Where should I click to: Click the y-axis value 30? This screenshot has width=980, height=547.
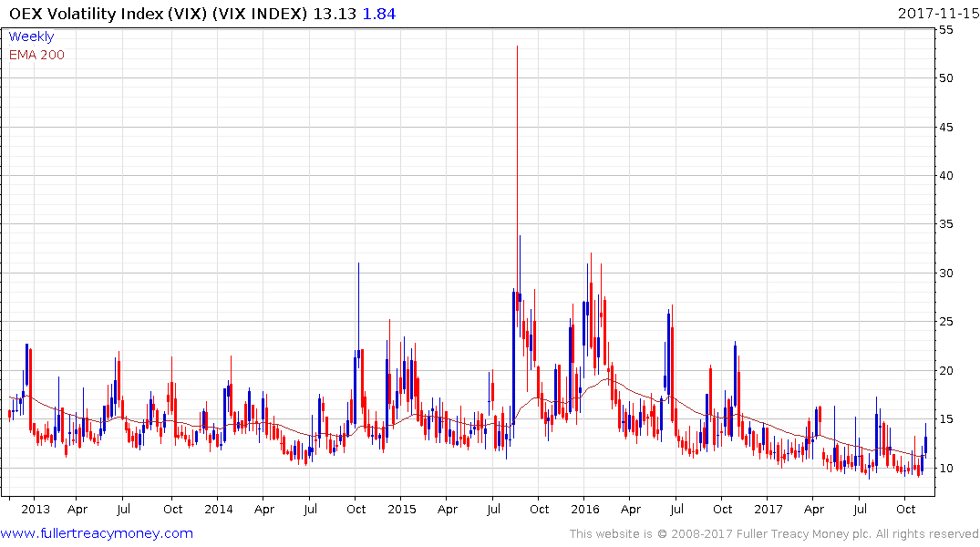pos(945,273)
